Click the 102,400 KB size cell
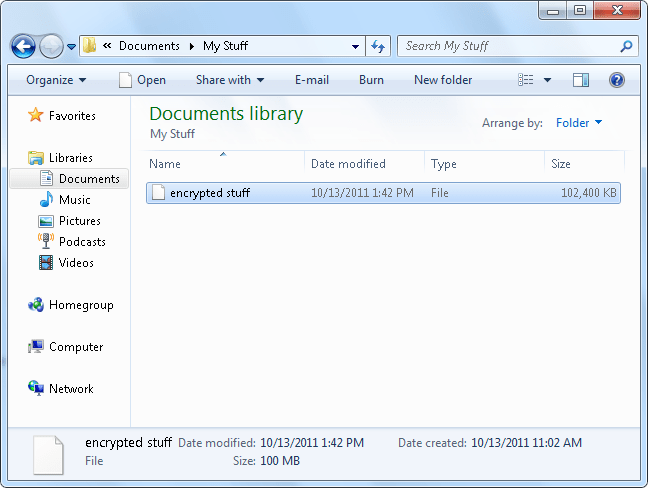Screen dimensions: 648x488 [588, 193]
